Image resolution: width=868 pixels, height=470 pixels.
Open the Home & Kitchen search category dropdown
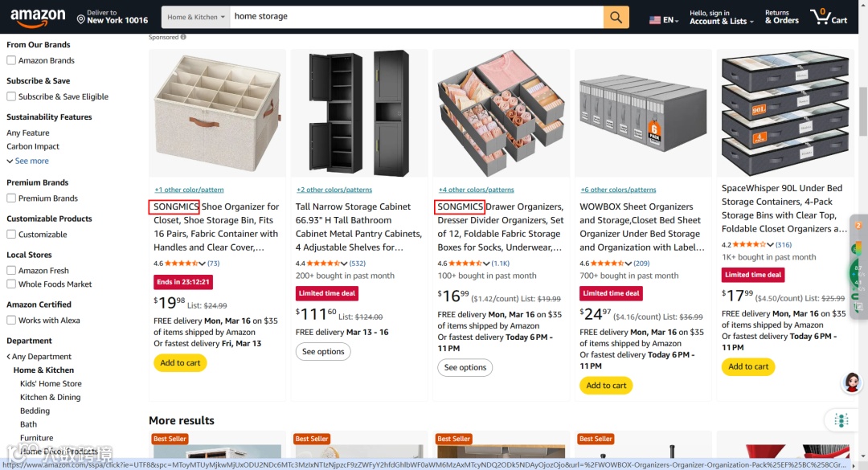coord(196,17)
